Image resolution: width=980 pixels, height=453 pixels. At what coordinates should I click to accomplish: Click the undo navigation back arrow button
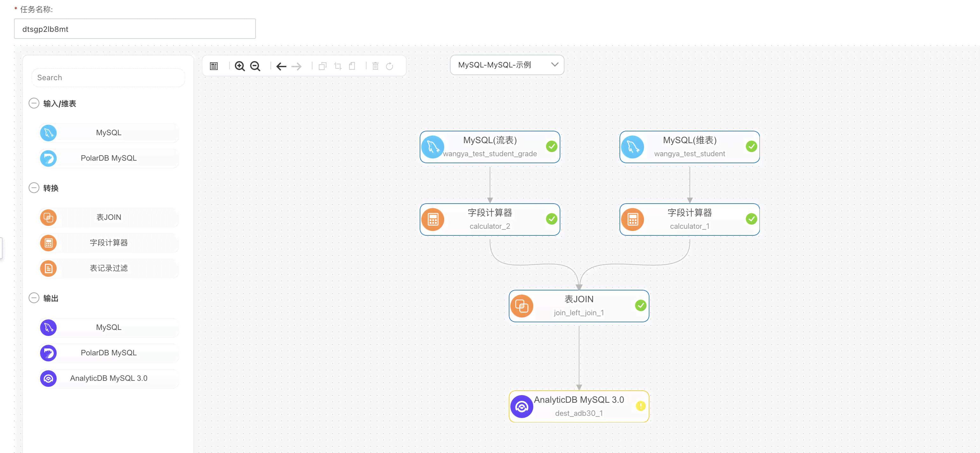coord(281,66)
